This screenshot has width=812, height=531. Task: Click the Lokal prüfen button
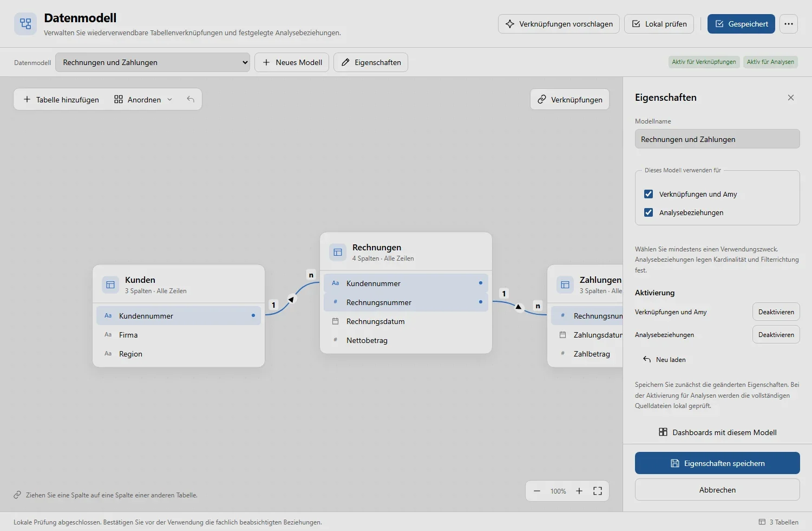click(x=659, y=24)
